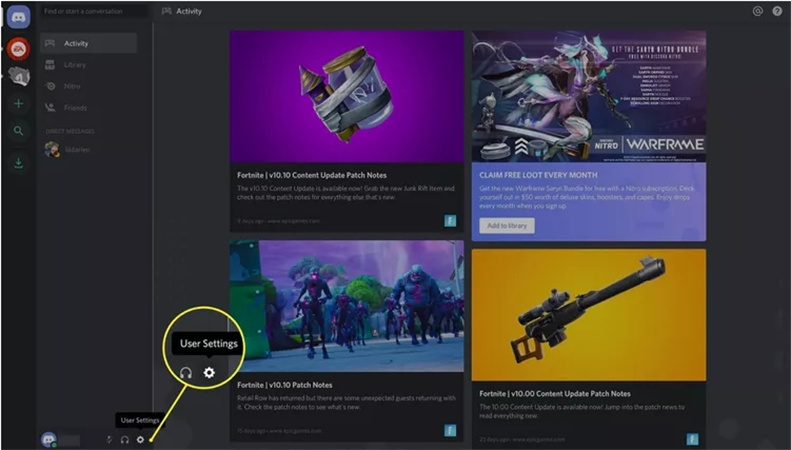Open the Fortnite zombies scene thumbnail
Screen dimensions: 791x450
pos(347,306)
